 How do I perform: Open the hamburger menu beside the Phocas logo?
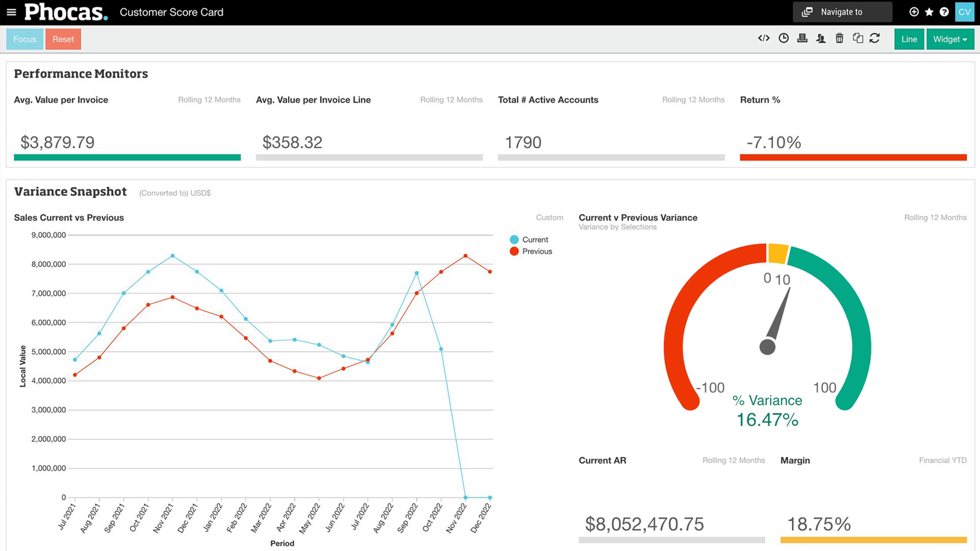point(11,12)
